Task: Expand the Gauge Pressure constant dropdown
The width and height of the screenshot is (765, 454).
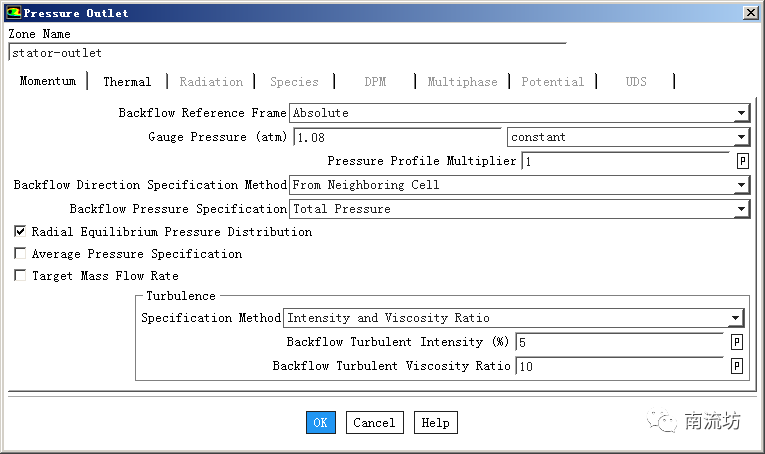Action: pyautogui.click(x=740, y=137)
